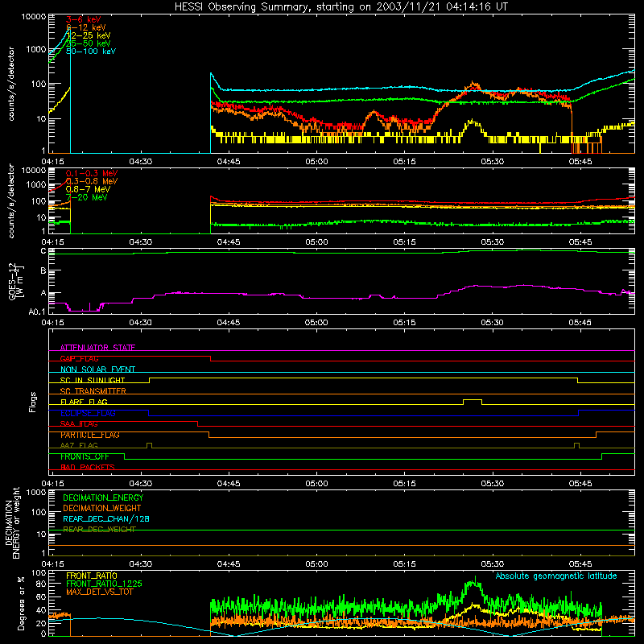Select the FRONTS_OFF flag label
The height and width of the screenshot is (644, 644).
85,456
